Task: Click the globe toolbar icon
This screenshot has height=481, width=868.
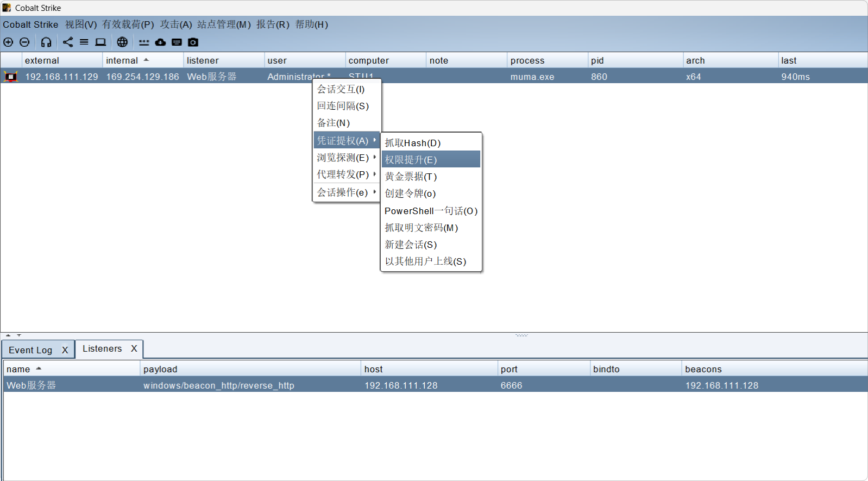Action: pyautogui.click(x=122, y=42)
